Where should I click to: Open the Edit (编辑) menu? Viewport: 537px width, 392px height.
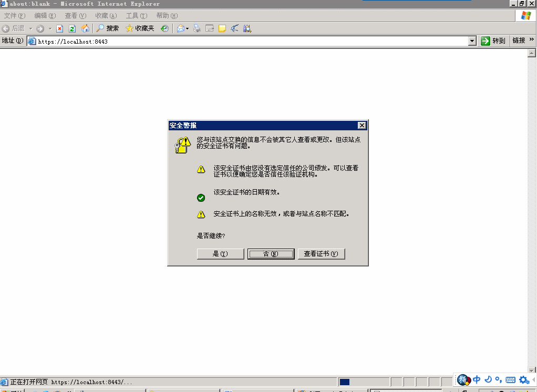tap(45, 16)
